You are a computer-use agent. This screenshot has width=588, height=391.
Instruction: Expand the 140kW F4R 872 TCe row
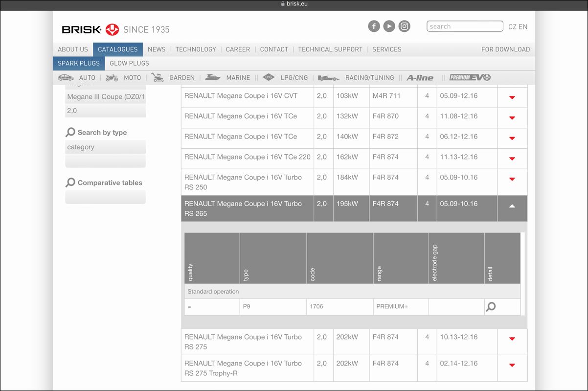coord(512,138)
